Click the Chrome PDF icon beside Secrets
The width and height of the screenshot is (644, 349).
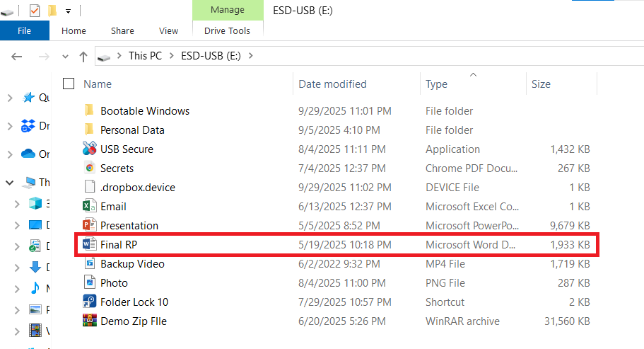(x=90, y=168)
